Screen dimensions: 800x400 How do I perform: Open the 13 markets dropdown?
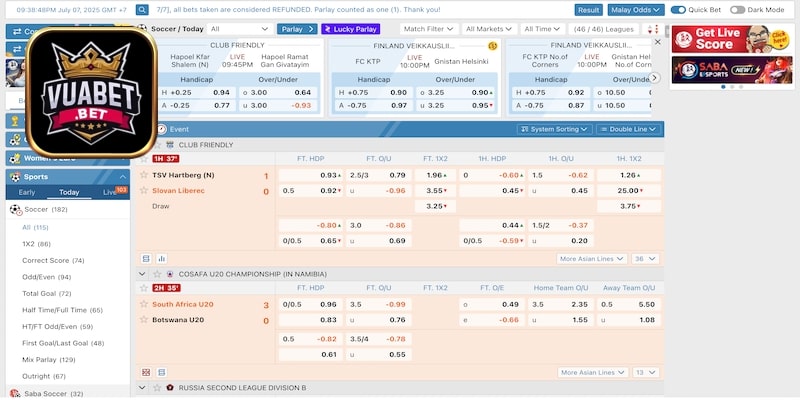pos(646,372)
